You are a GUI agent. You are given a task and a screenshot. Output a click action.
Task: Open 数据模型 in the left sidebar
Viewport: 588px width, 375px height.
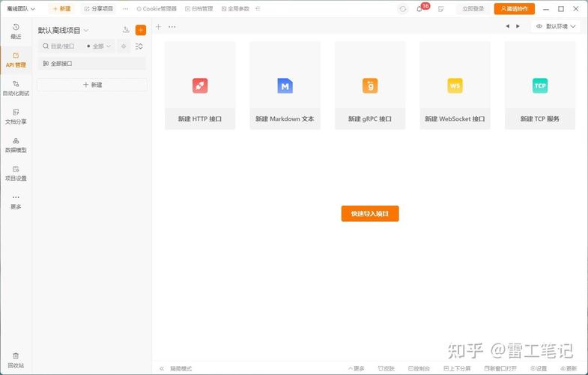coord(16,145)
